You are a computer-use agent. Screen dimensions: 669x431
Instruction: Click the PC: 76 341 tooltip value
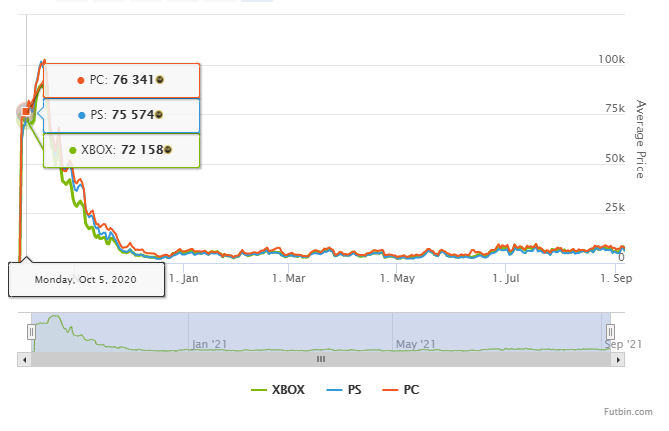(122, 80)
